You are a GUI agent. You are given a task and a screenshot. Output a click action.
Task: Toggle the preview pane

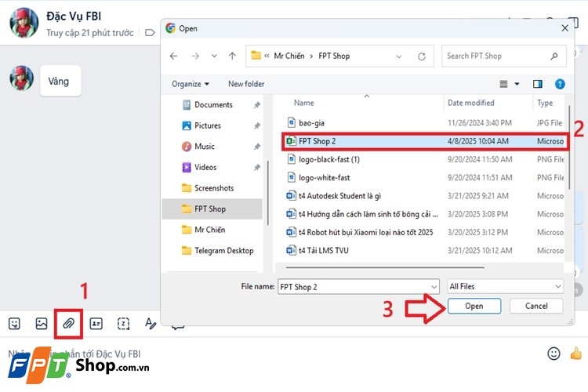coord(537,84)
